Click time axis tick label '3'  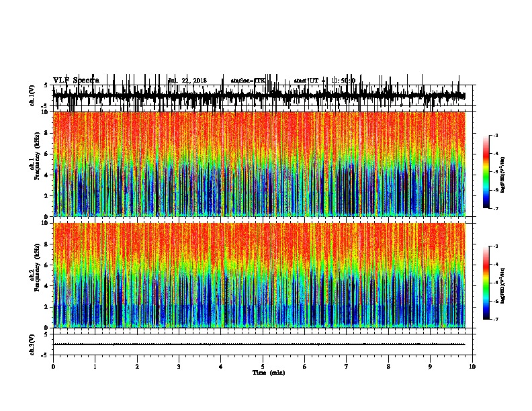coord(179,367)
